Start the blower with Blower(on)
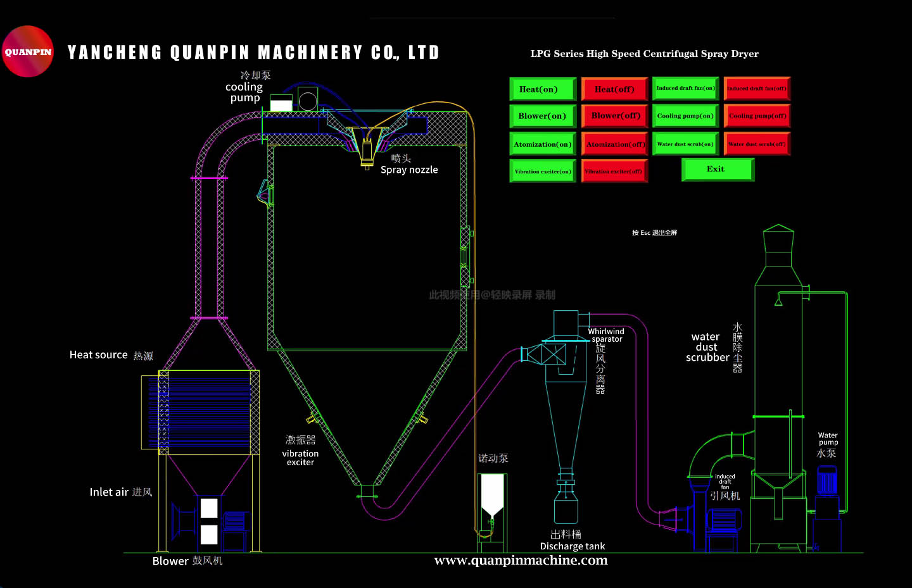The width and height of the screenshot is (912, 588). tap(543, 116)
